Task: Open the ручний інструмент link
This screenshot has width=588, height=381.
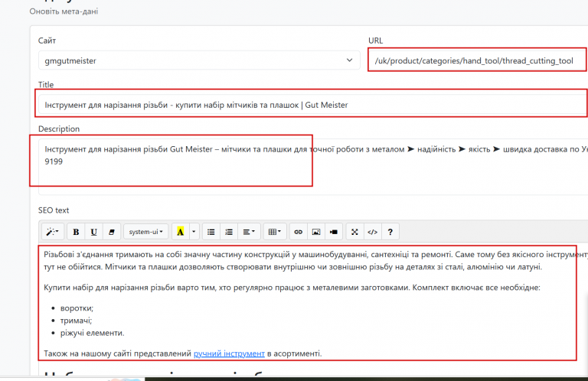Action: (x=229, y=353)
